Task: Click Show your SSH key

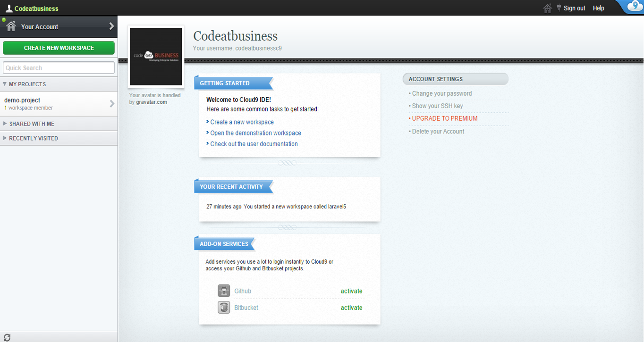Action: click(437, 106)
